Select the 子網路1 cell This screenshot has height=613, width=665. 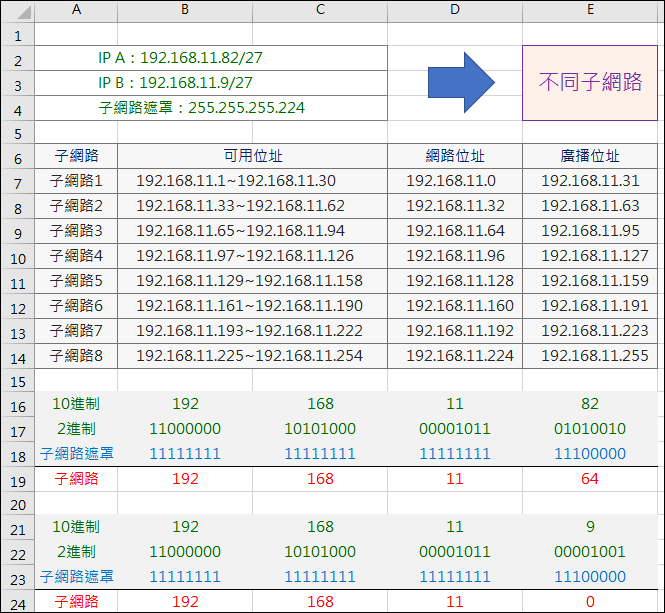pos(76,181)
